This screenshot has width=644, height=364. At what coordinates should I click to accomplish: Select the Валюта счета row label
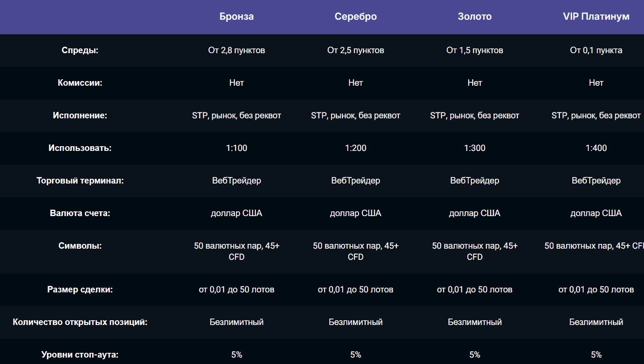click(x=80, y=213)
